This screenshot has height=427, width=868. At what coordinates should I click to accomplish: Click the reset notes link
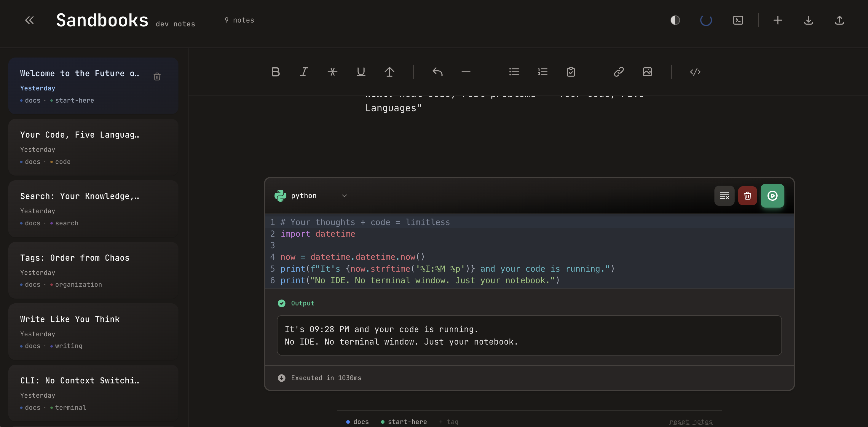pyautogui.click(x=691, y=422)
